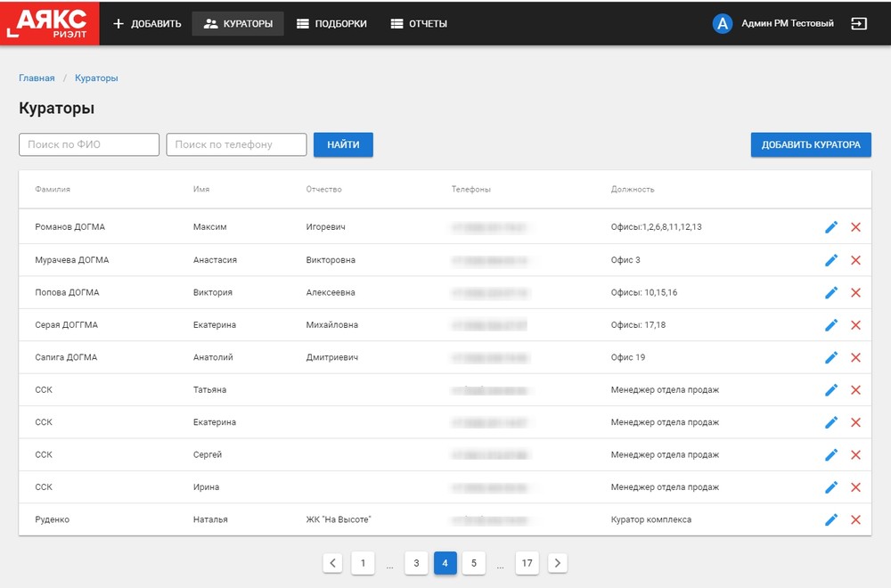Image resolution: width=891 pixels, height=588 pixels.
Task: Go to pagination page 5
Action: click(474, 563)
